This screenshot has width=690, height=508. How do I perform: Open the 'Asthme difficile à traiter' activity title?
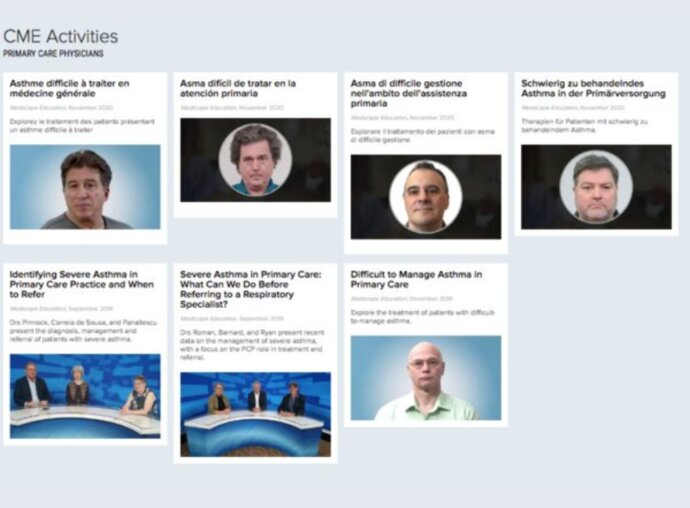(x=70, y=88)
